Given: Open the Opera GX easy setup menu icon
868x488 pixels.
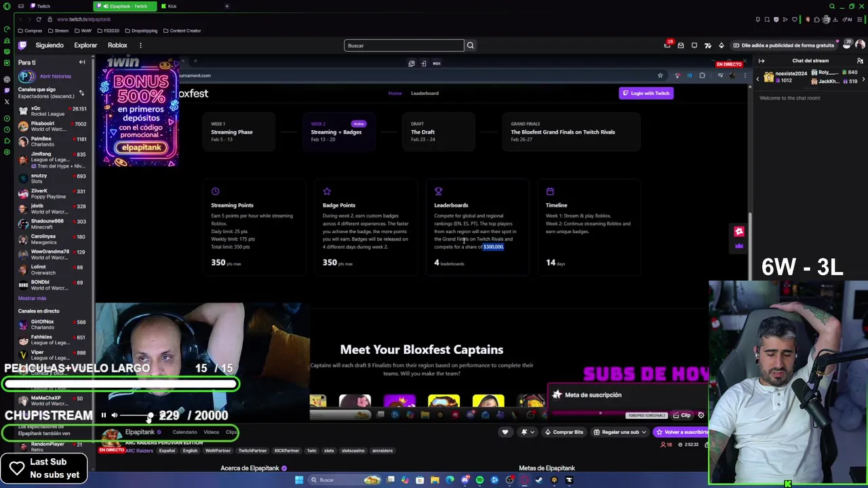Looking at the screenshot, I should pyautogui.click(x=860, y=19).
